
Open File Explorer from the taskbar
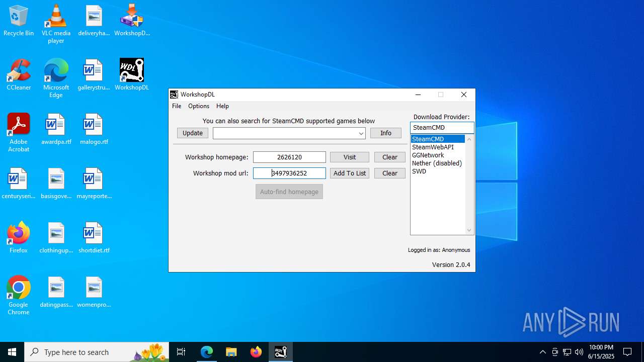tap(231, 352)
